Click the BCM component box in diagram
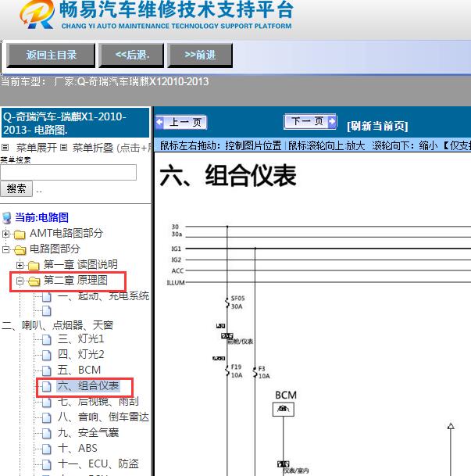The height and width of the screenshot is (476, 471). click(284, 410)
